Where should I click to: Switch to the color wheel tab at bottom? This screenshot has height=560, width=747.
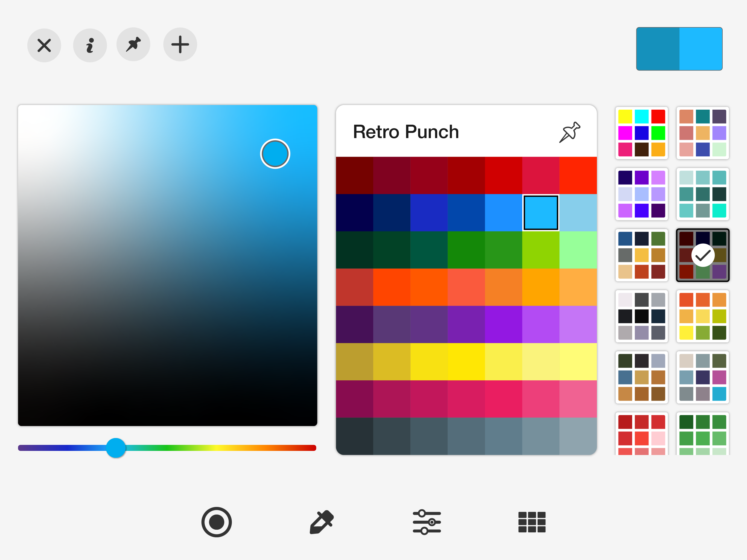(x=217, y=522)
